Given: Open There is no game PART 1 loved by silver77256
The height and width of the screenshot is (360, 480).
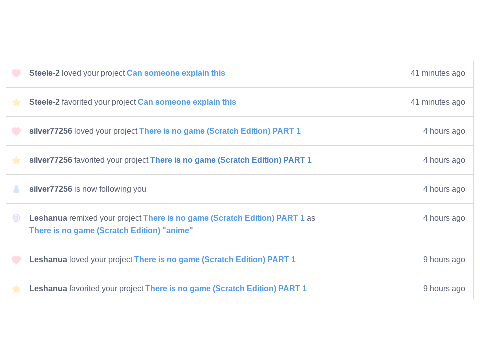Looking at the screenshot, I should click(220, 131).
